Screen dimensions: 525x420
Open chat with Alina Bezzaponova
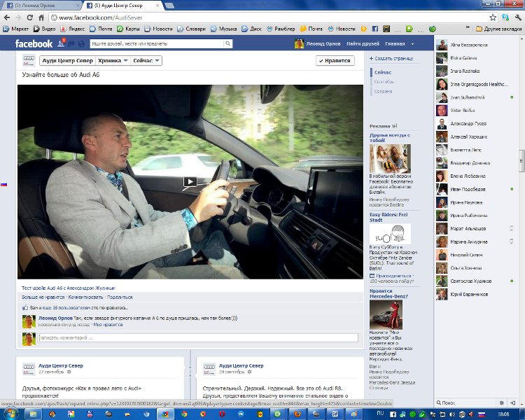pos(475,45)
